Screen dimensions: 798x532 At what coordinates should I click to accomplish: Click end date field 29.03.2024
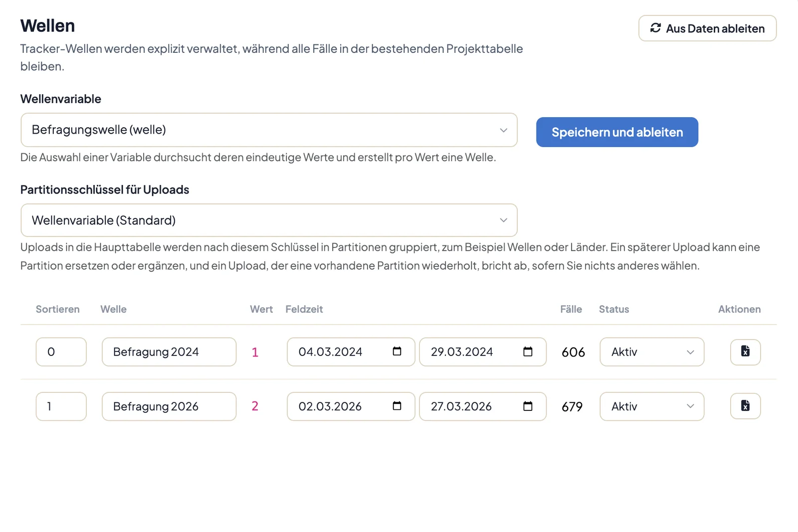click(x=483, y=352)
